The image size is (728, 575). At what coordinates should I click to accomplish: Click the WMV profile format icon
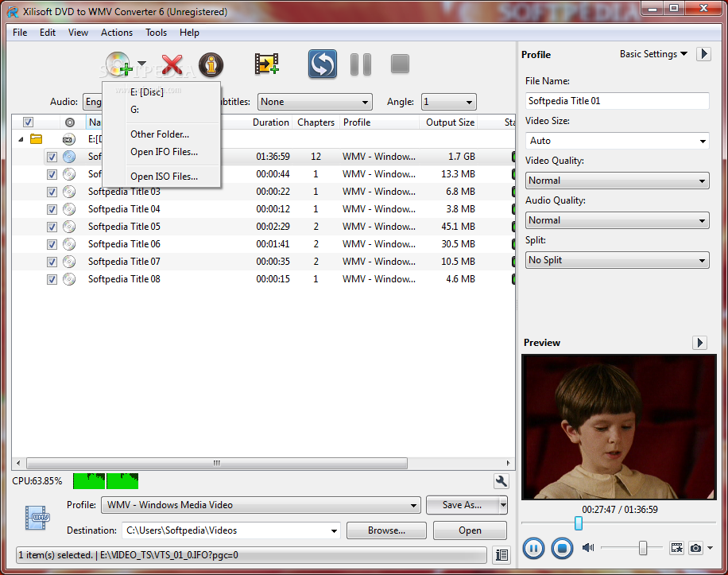[x=37, y=518]
